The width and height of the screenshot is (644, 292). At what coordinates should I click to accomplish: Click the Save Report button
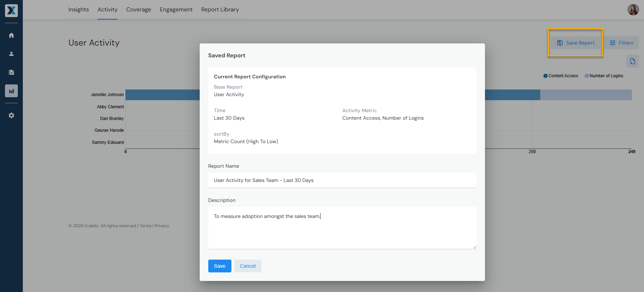click(x=576, y=43)
